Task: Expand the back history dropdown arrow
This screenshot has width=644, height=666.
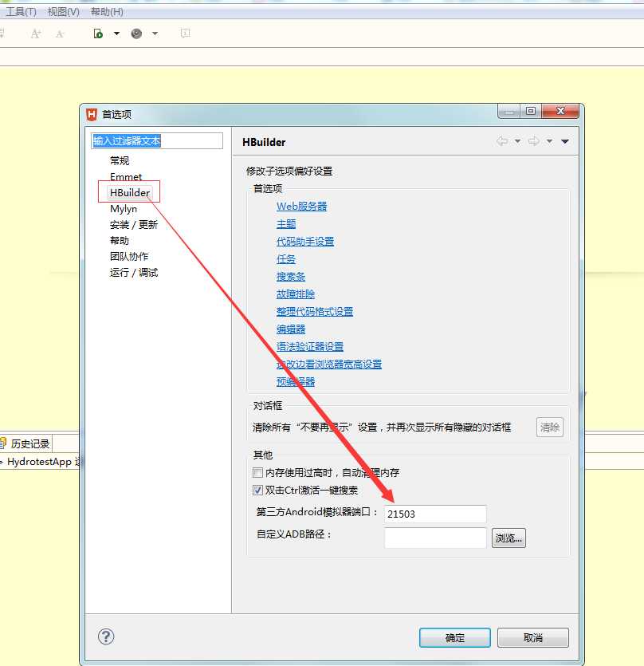Action: [517, 141]
